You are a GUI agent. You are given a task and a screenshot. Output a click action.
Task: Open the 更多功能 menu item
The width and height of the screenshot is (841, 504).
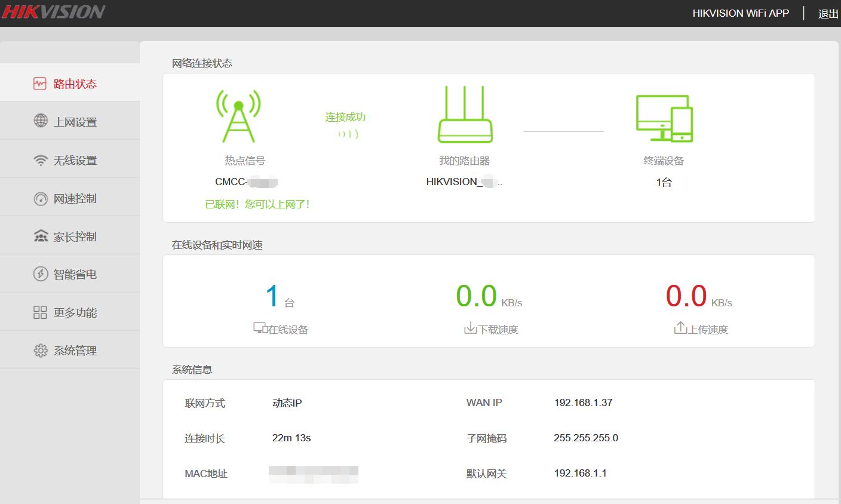pos(70,312)
